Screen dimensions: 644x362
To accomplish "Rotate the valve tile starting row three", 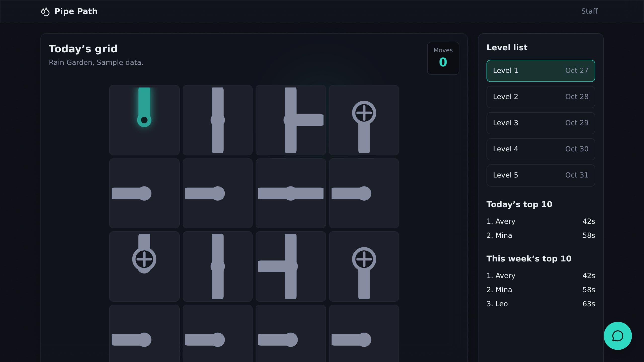I will point(144,266).
